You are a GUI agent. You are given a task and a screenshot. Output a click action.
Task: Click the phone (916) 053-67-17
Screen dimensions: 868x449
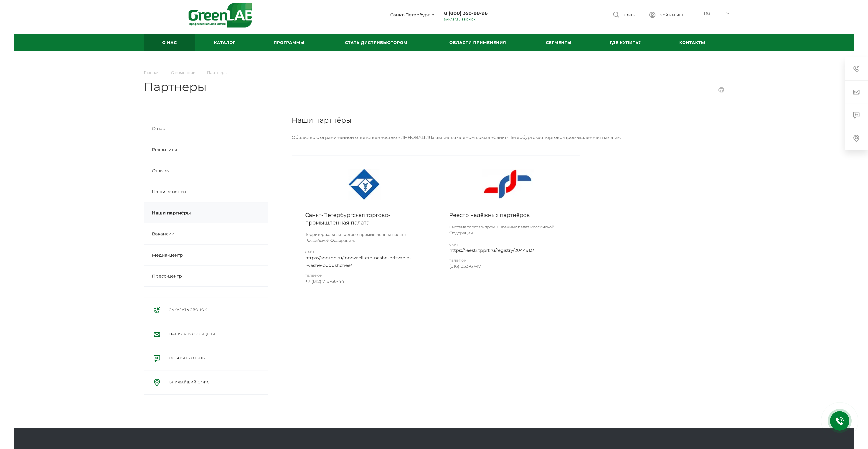pyautogui.click(x=465, y=266)
